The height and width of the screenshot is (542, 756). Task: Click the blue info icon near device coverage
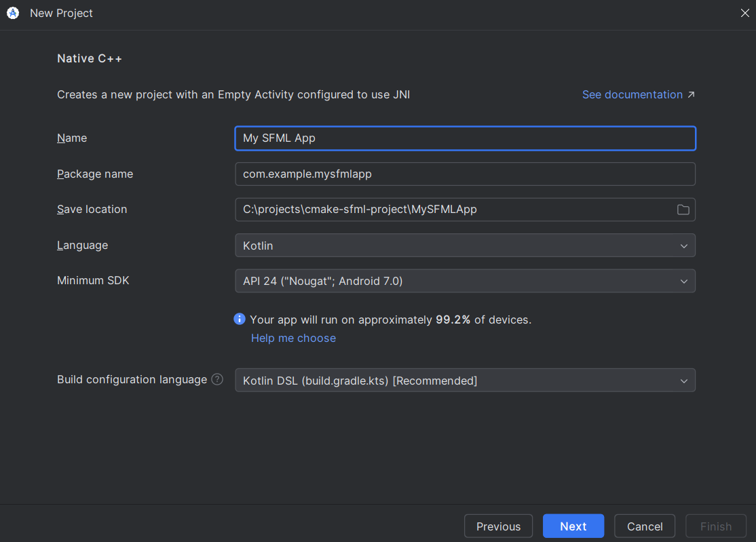pyautogui.click(x=239, y=319)
